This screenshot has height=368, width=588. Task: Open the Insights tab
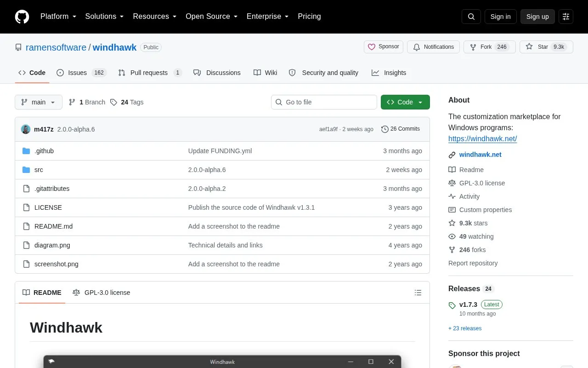click(389, 73)
